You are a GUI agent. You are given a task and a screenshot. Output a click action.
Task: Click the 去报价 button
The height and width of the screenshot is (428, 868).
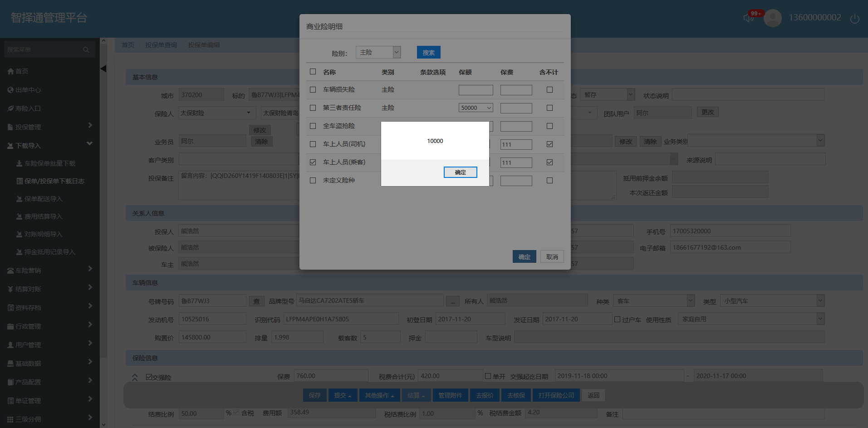[485, 395]
